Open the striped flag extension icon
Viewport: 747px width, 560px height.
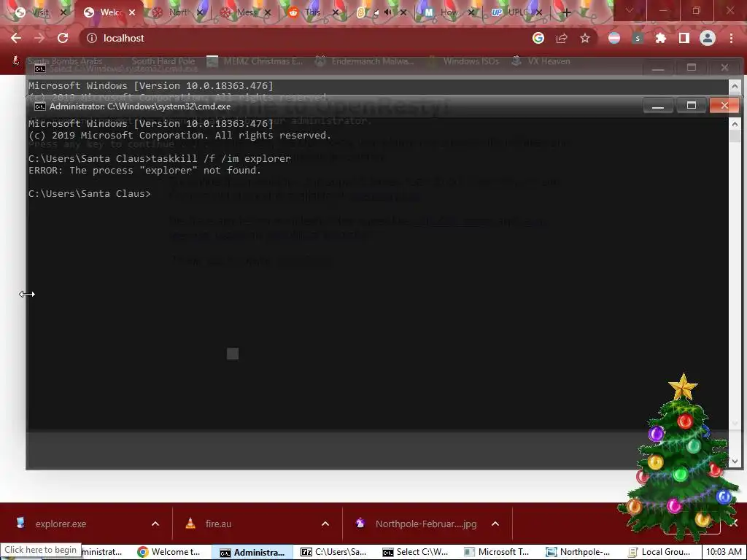[614, 38]
